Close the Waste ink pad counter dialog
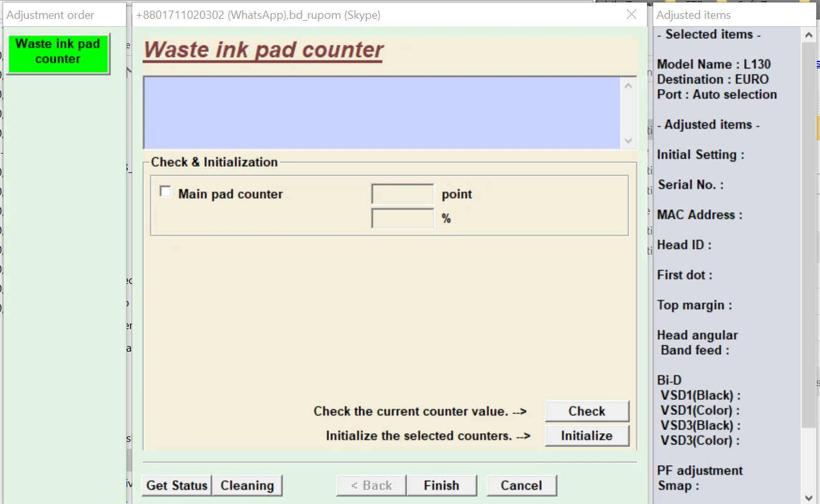 pos(631,14)
